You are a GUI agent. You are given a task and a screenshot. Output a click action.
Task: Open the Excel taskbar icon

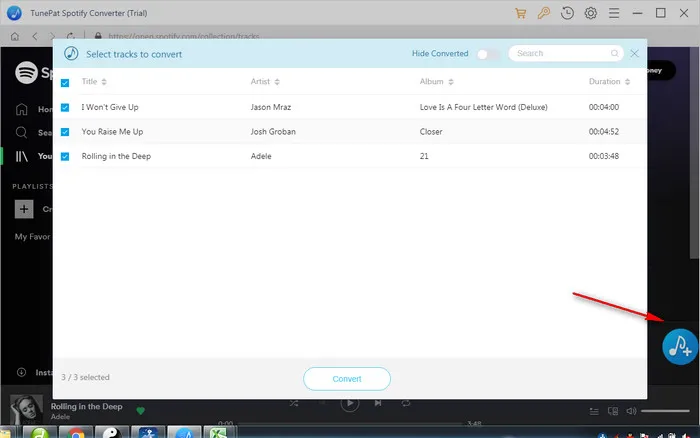219,432
